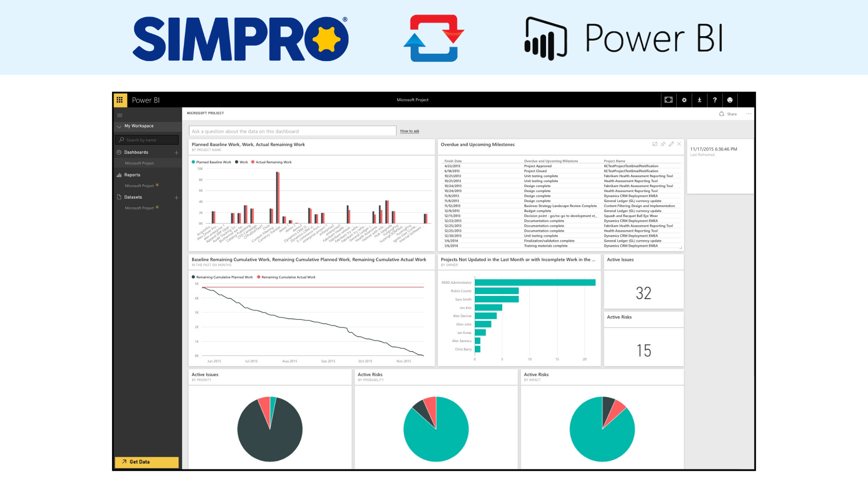The height and width of the screenshot is (488, 868).
Task: Focus the Ask a question field
Action: pos(292,131)
